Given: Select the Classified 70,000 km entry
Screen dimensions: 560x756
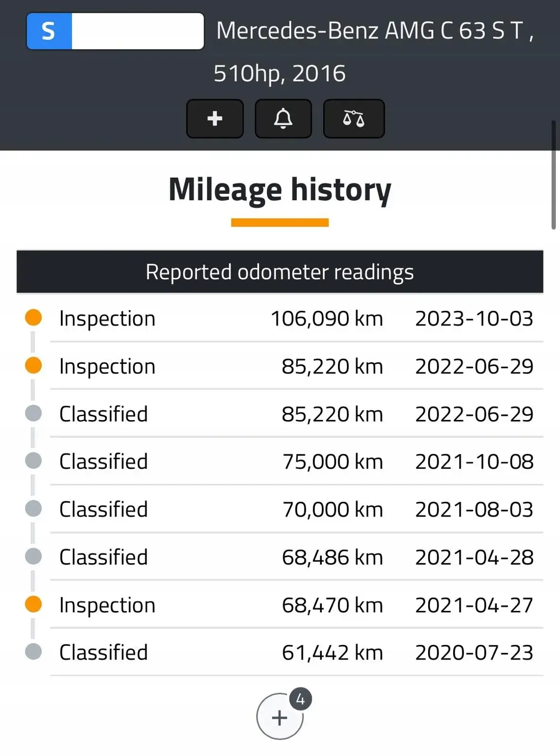Looking at the screenshot, I should coord(296,509).
